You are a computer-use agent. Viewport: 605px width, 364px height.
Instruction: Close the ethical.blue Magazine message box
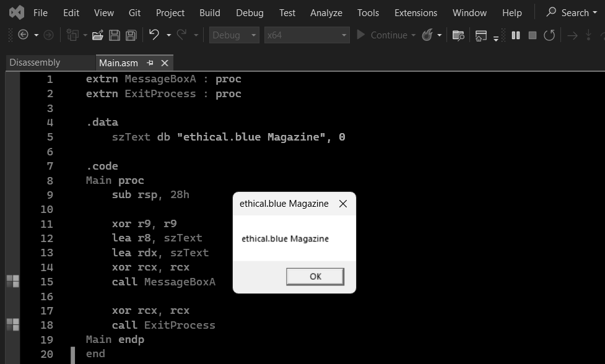point(343,204)
